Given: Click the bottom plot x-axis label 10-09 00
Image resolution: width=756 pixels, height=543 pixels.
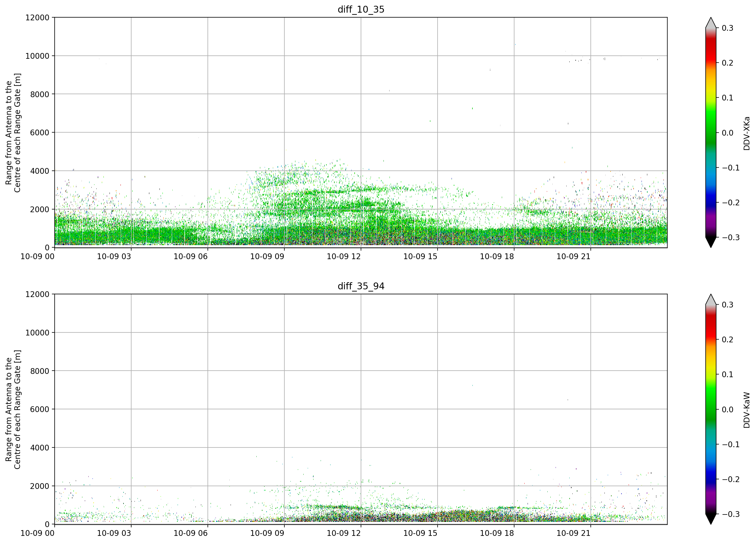Looking at the screenshot, I should click(37, 533).
